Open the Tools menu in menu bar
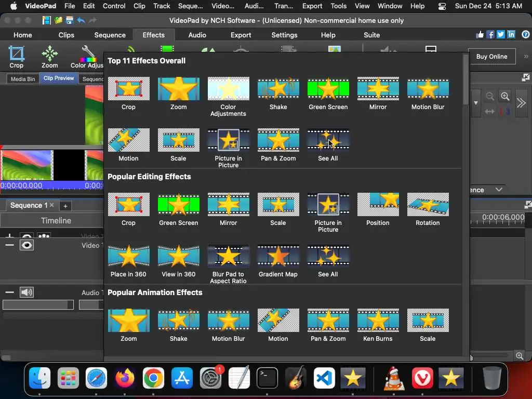 (339, 6)
